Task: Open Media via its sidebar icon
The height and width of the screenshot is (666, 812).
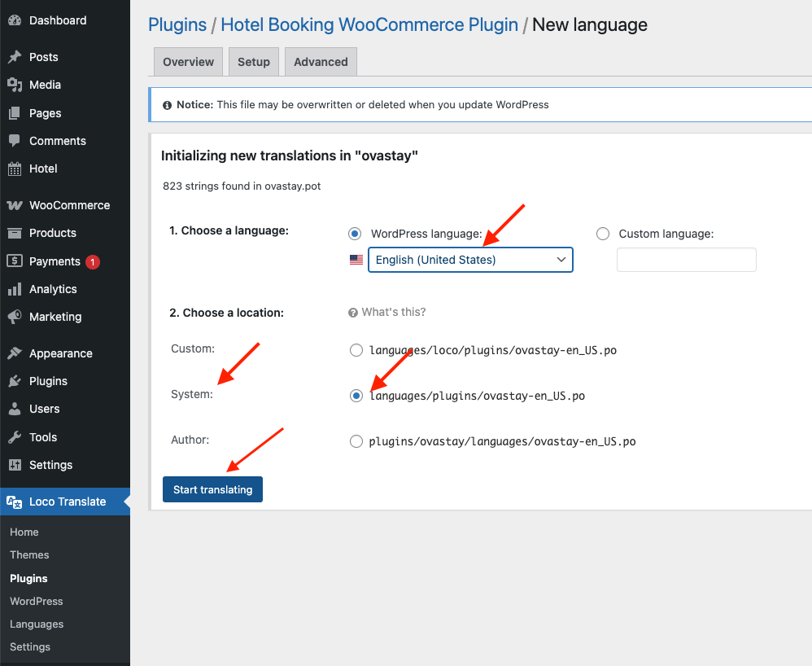Action: tap(15, 85)
